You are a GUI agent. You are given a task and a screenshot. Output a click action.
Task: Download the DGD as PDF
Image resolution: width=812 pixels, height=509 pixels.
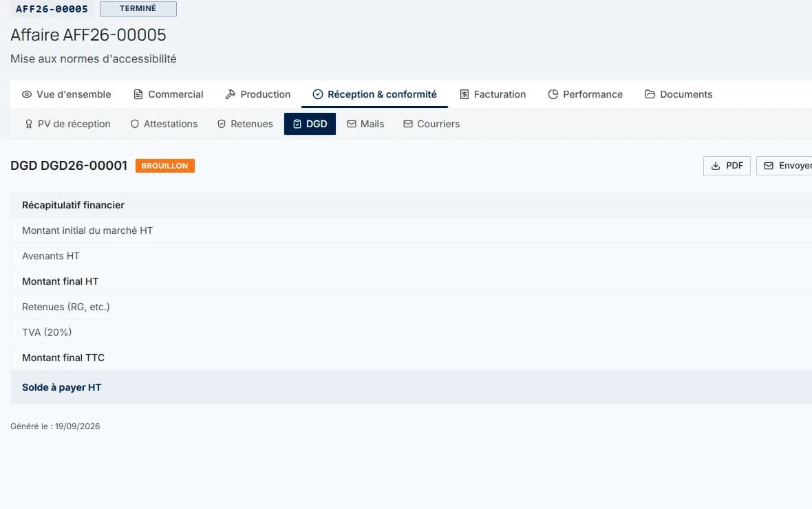pos(727,166)
